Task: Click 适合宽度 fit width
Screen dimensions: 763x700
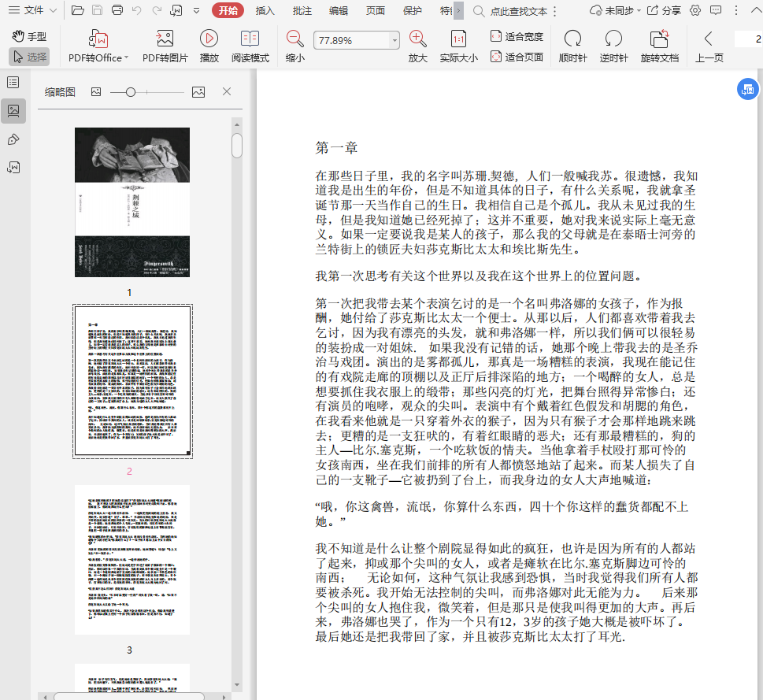Action: click(517, 36)
